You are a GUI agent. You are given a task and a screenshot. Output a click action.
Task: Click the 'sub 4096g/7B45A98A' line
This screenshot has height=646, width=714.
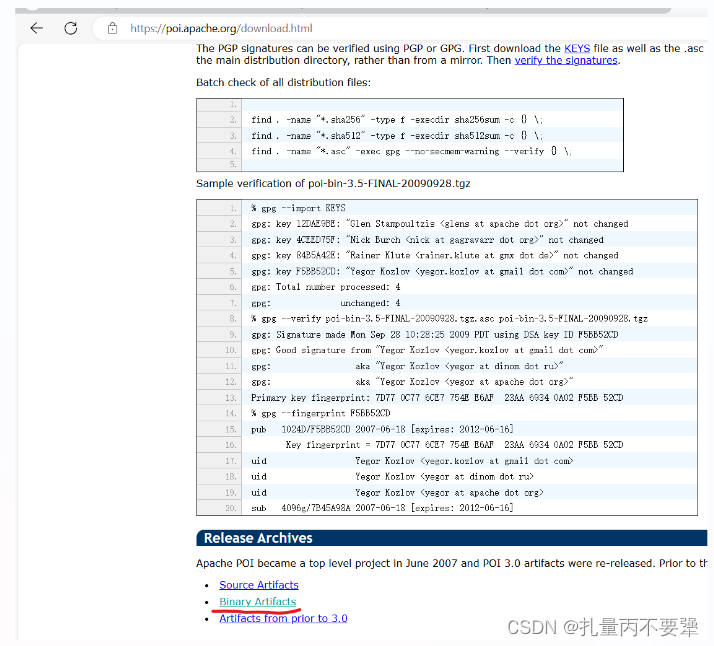(382, 508)
